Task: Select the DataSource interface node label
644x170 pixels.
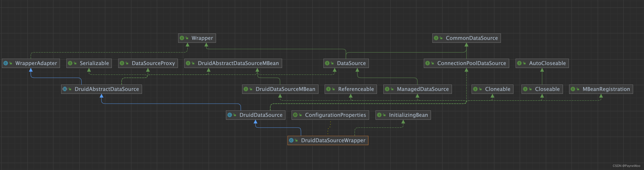Action: point(351,63)
